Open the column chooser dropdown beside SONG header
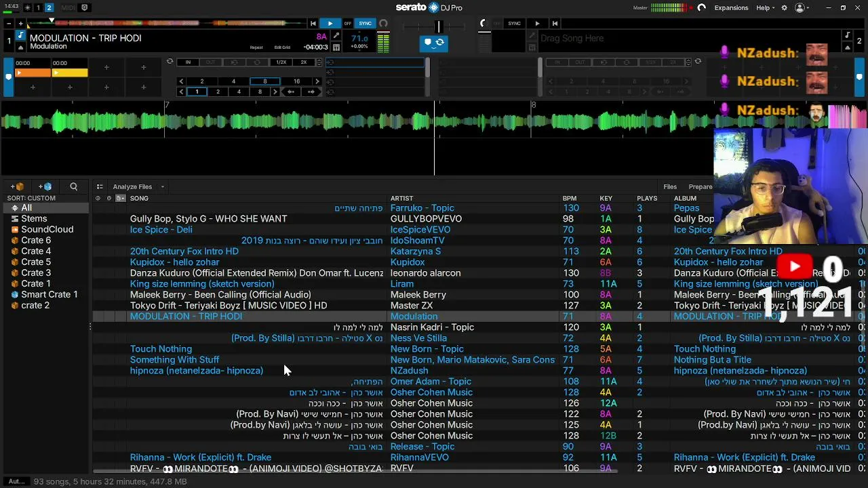Image resolution: width=868 pixels, height=488 pixels. pos(120,198)
